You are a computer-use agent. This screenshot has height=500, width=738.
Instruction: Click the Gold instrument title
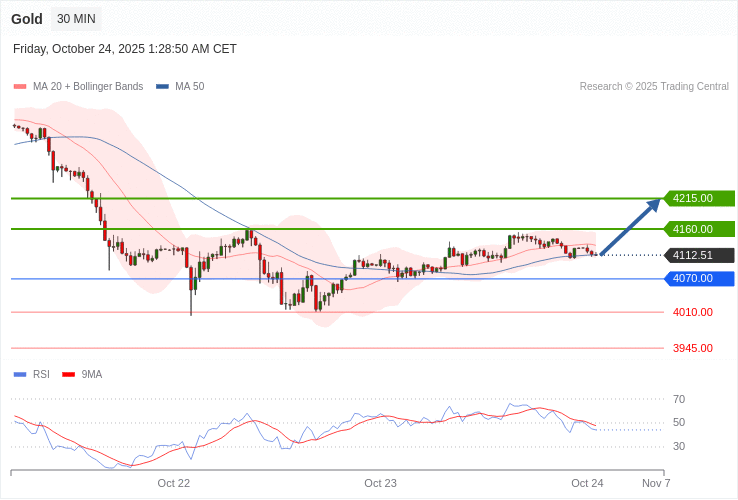[x=27, y=19]
